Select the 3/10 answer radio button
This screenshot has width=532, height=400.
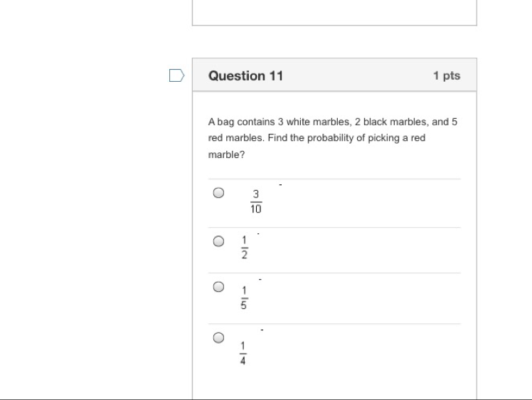coord(219,193)
